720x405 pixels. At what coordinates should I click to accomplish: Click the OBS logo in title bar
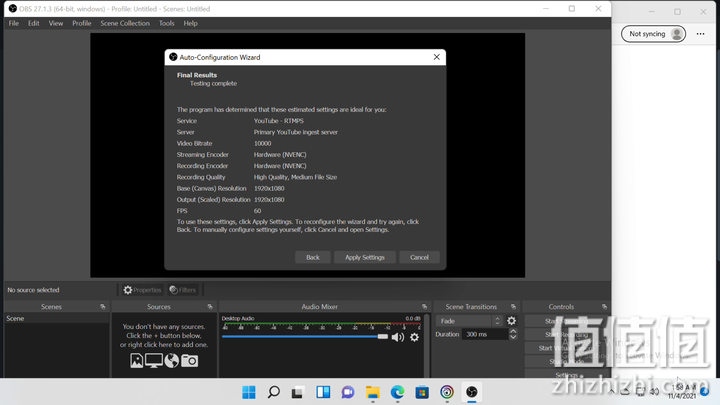point(13,9)
